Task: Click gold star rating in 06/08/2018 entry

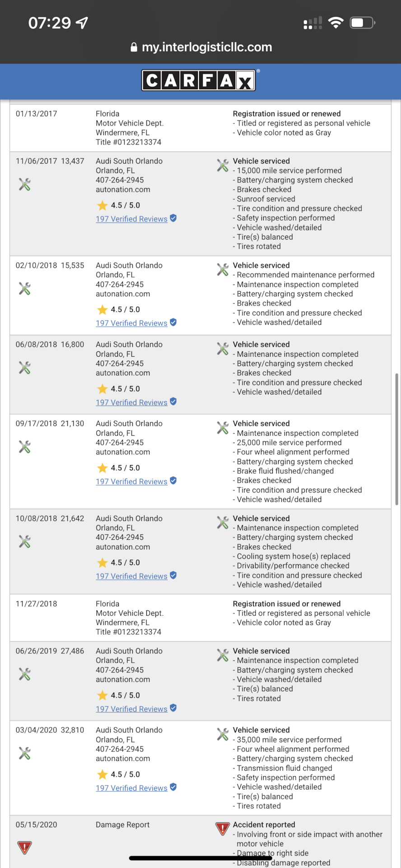Action: (x=103, y=389)
